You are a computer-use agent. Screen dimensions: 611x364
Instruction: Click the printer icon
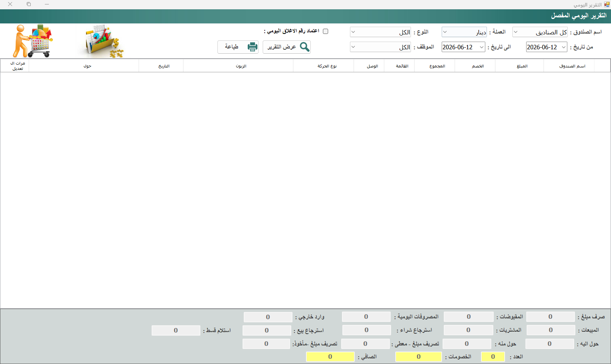point(253,47)
